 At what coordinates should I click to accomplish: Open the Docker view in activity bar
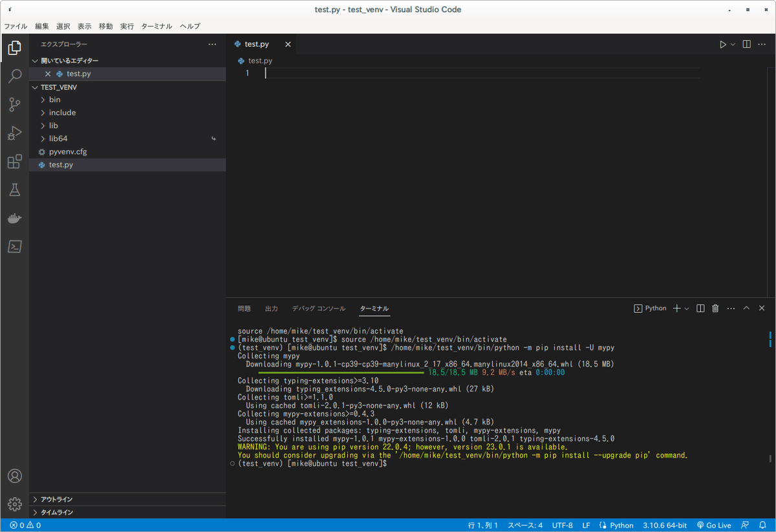click(14, 218)
